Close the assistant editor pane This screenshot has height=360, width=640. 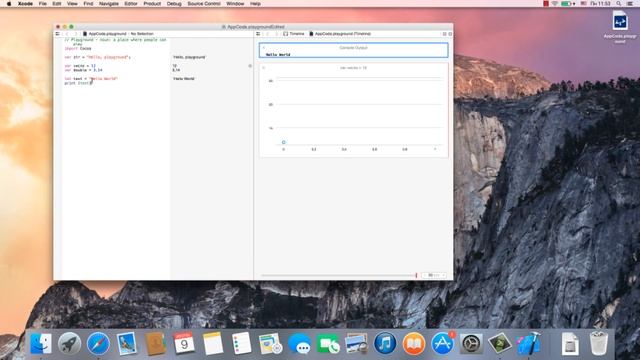pos(450,34)
